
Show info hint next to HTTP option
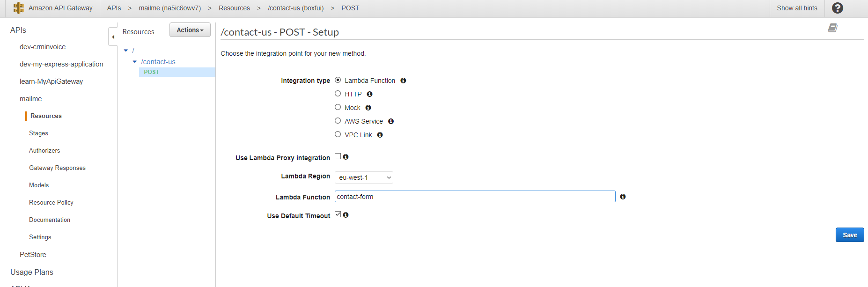tap(369, 94)
